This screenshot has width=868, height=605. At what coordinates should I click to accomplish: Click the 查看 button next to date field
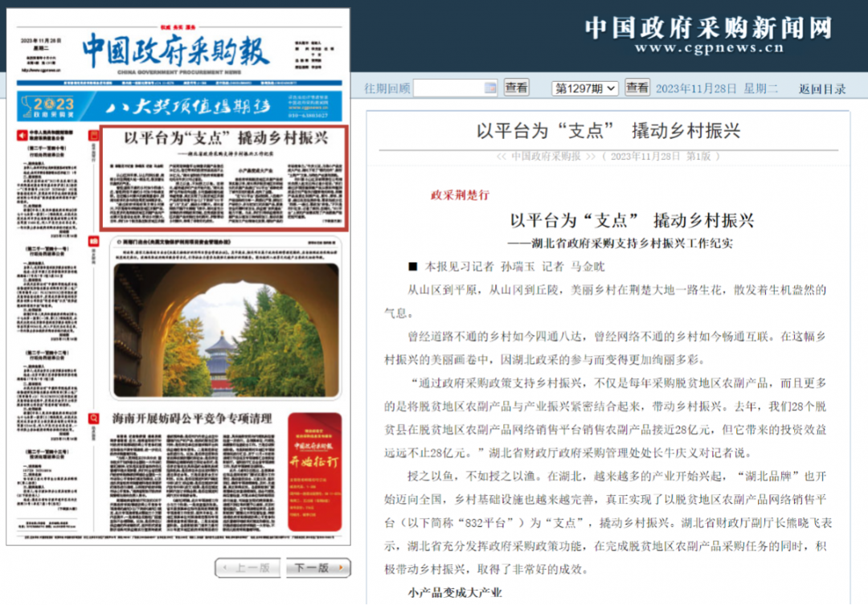click(x=517, y=88)
